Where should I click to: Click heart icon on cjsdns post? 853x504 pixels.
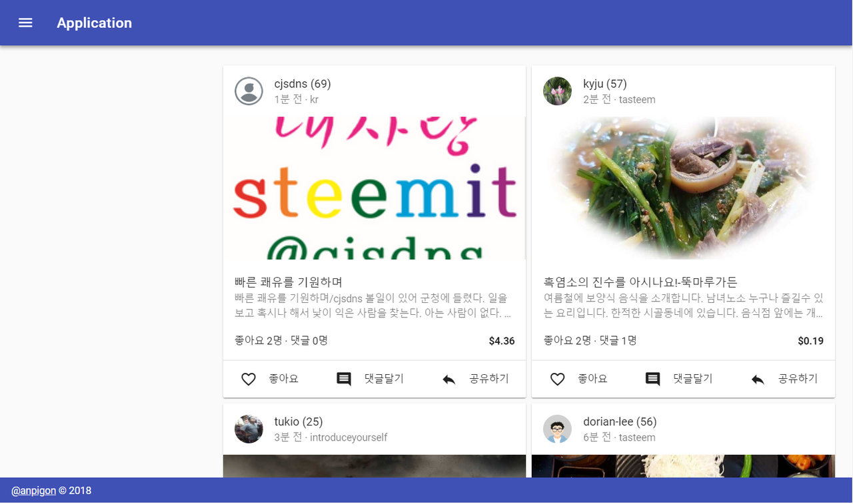pos(249,379)
